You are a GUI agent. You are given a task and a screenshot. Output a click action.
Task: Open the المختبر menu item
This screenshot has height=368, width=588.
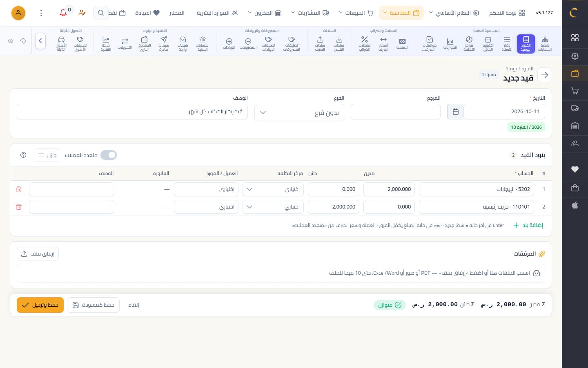[177, 13]
